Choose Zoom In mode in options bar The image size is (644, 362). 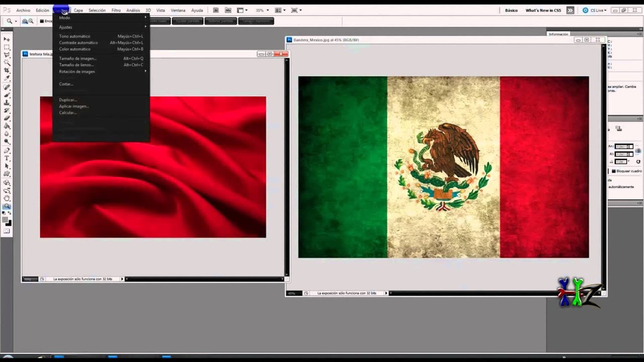pyautogui.click(x=25, y=21)
